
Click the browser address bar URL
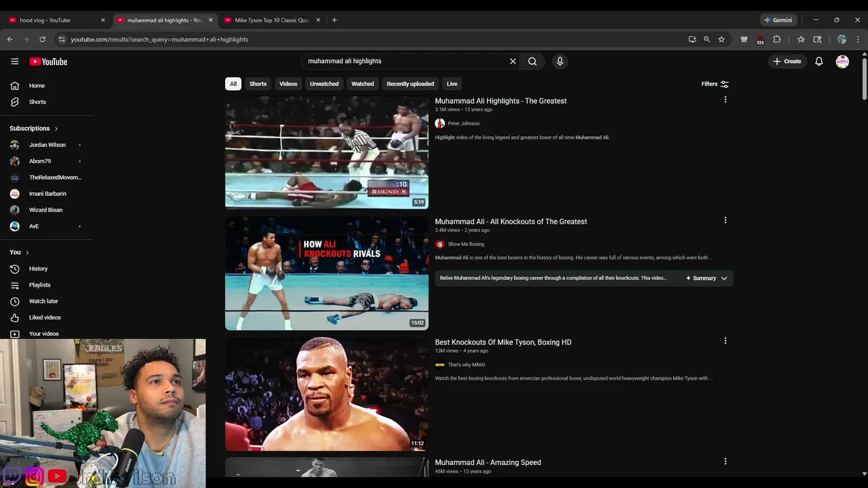pyautogui.click(x=159, y=39)
